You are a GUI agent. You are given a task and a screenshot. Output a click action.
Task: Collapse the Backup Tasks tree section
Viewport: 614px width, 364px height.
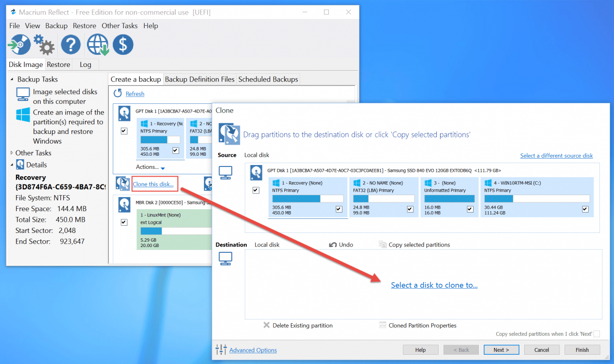(12, 79)
